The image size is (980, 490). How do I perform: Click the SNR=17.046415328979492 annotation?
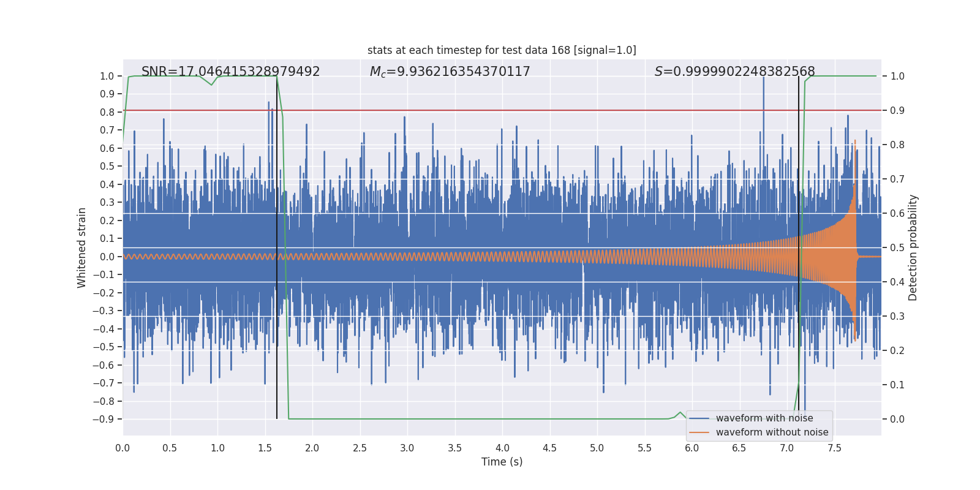(231, 72)
